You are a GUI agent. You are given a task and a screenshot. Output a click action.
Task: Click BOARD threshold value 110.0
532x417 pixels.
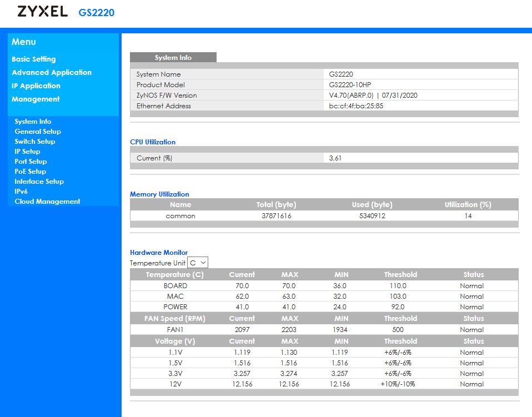tap(398, 286)
